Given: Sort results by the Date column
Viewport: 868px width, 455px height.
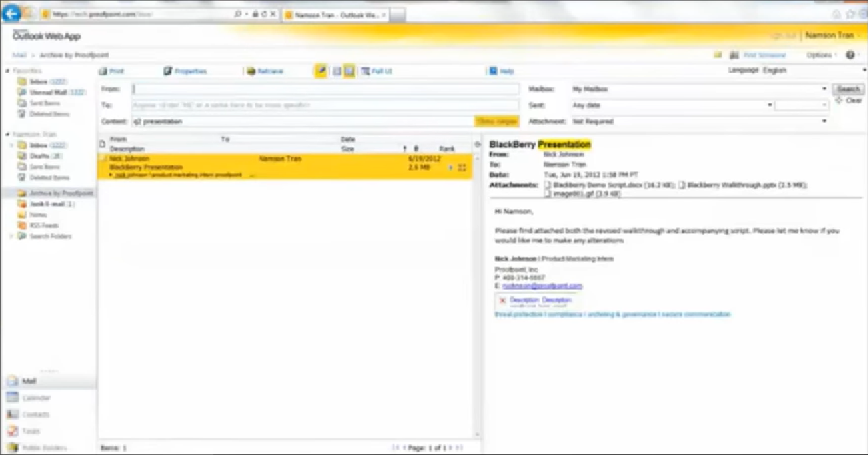Looking at the screenshot, I should pyautogui.click(x=348, y=139).
